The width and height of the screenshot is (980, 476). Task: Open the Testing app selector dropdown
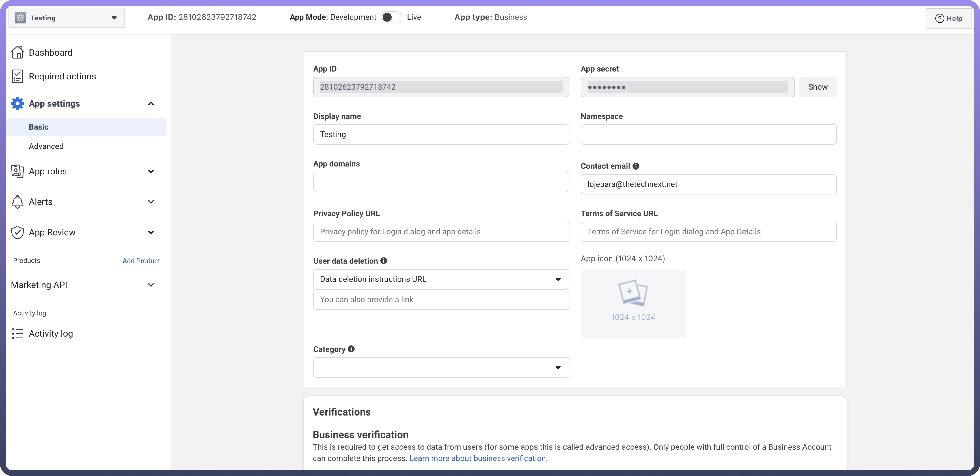point(67,18)
